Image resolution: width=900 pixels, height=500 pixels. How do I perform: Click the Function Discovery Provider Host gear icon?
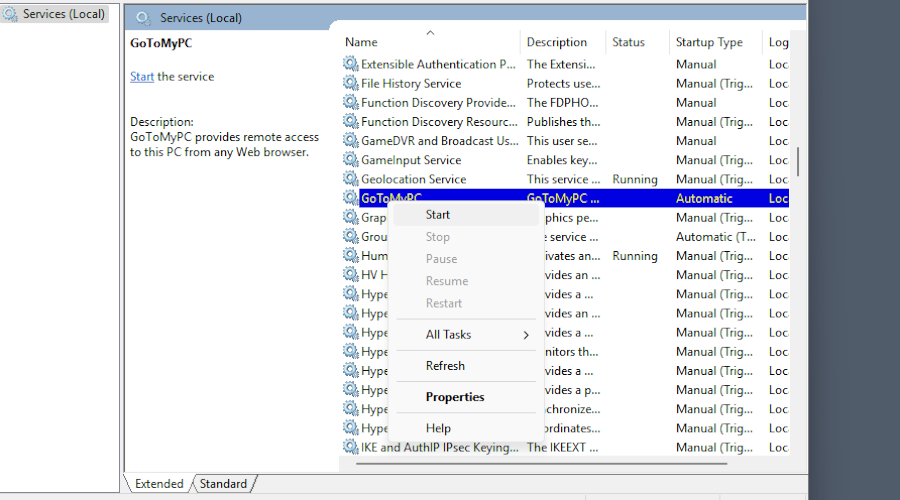pos(351,102)
